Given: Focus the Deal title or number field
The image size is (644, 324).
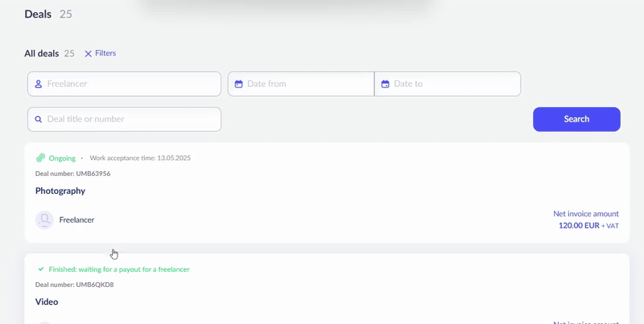Looking at the screenshot, I should coord(124,119).
